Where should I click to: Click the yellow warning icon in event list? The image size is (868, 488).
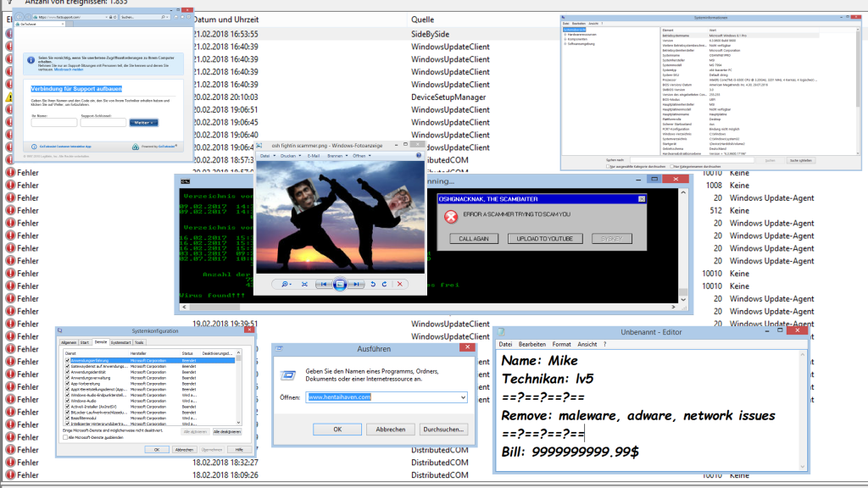point(9,97)
